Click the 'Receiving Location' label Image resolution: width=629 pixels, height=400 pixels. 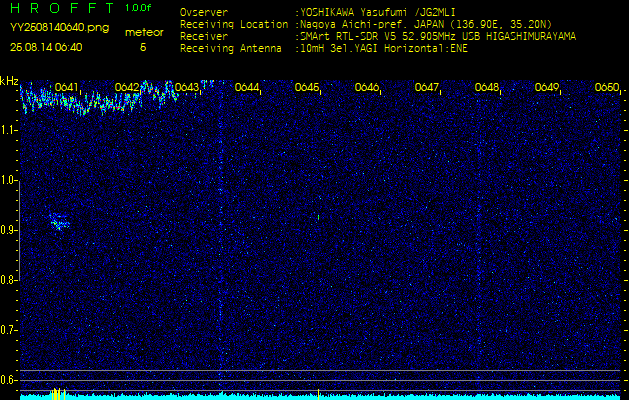(x=234, y=24)
